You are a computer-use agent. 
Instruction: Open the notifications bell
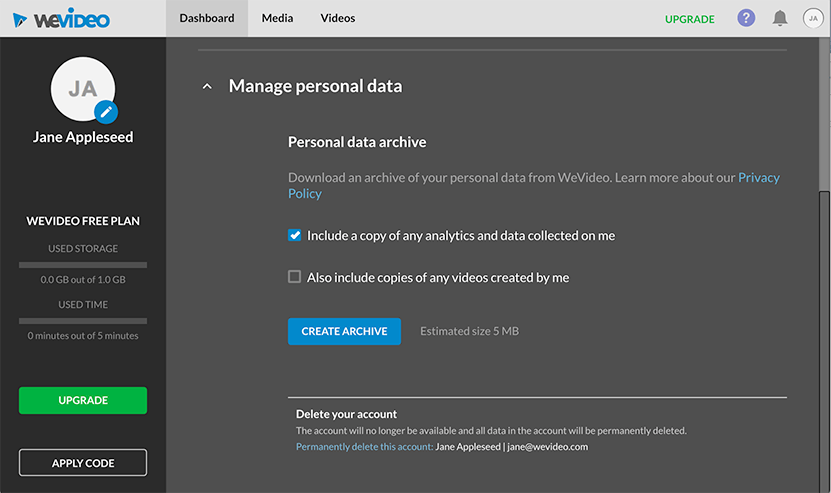pos(780,18)
